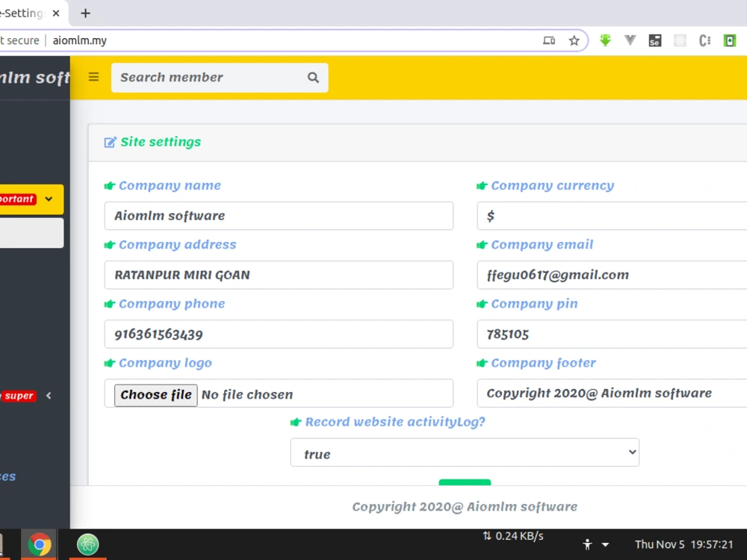Screen dimensions: 747x560
Task: Open Chrome from the taskbar
Action: (x=39, y=544)
